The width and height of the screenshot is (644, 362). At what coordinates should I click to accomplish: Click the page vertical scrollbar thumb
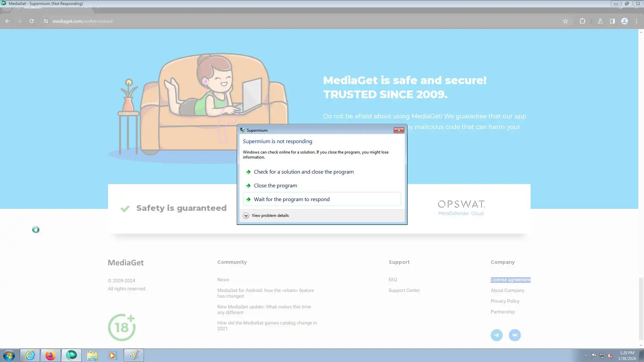click(641, 308)
